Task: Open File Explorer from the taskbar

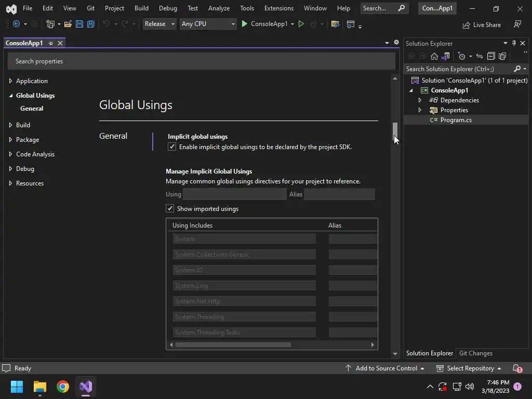Action: (39, 387)
